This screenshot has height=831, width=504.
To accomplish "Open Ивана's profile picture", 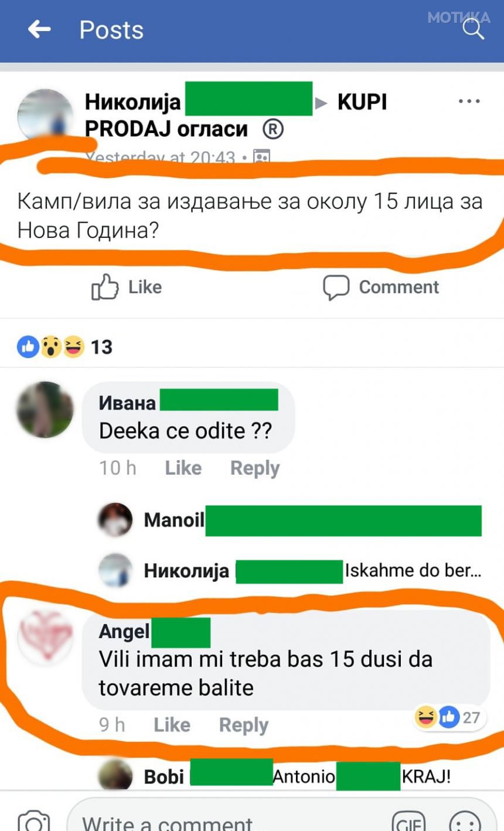I will (x=45, y=410).
